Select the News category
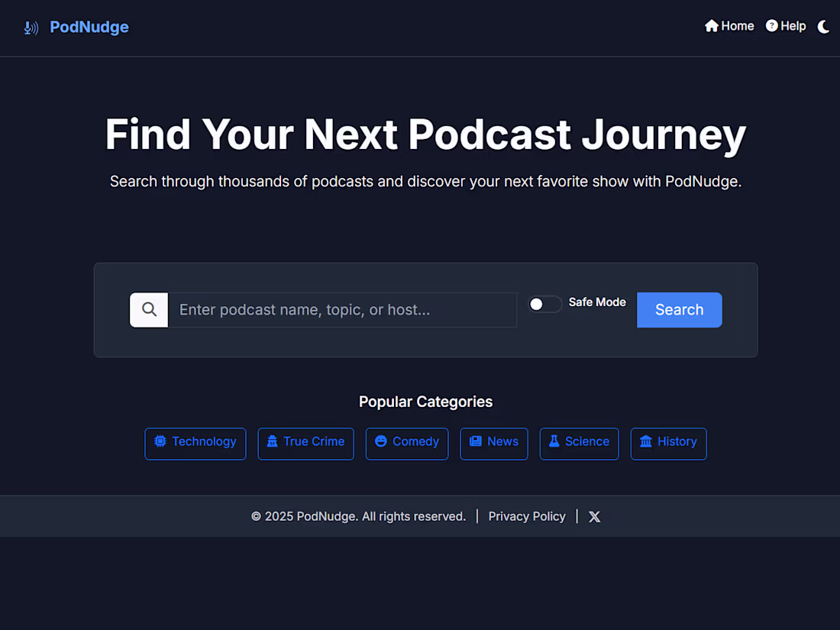 coord(493,441)
